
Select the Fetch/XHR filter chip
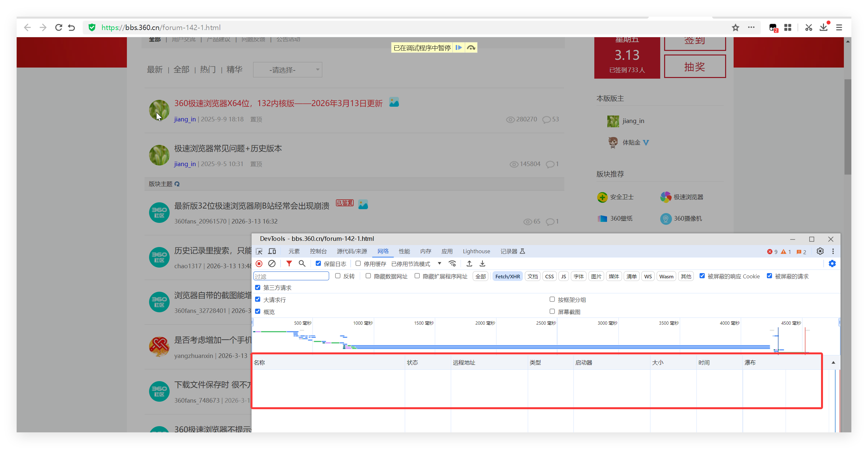[x=508, y=276]
